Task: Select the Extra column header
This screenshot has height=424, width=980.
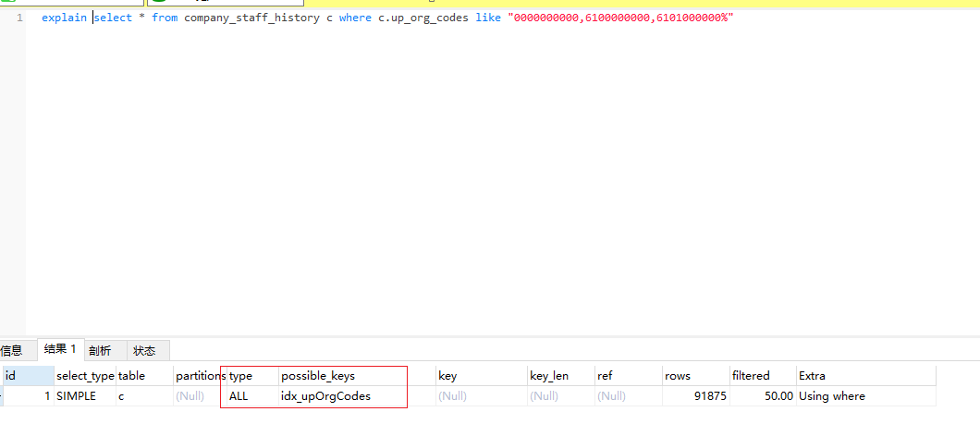Action: click(x=865, y=376)
